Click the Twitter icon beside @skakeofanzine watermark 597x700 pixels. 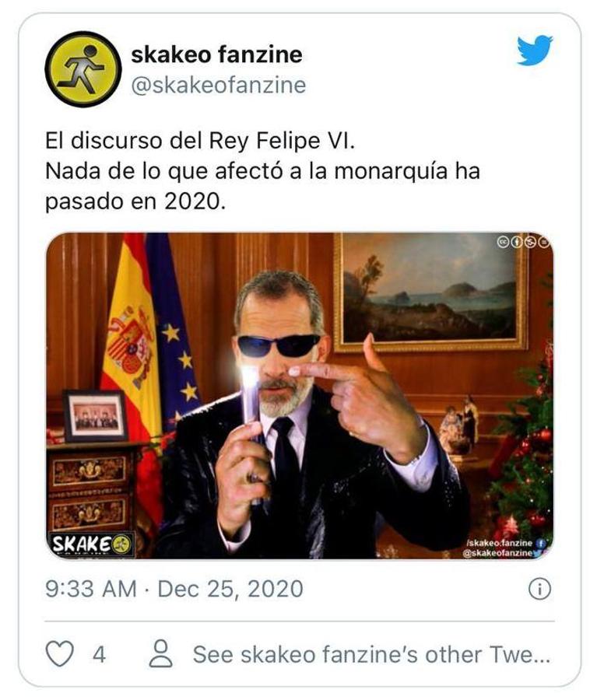click(537, 551)
